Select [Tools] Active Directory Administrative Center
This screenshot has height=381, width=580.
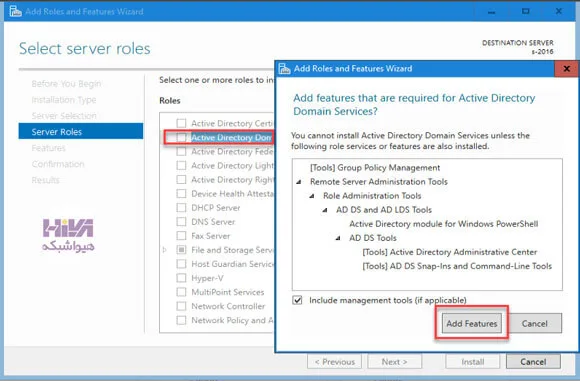click(449, 252)
